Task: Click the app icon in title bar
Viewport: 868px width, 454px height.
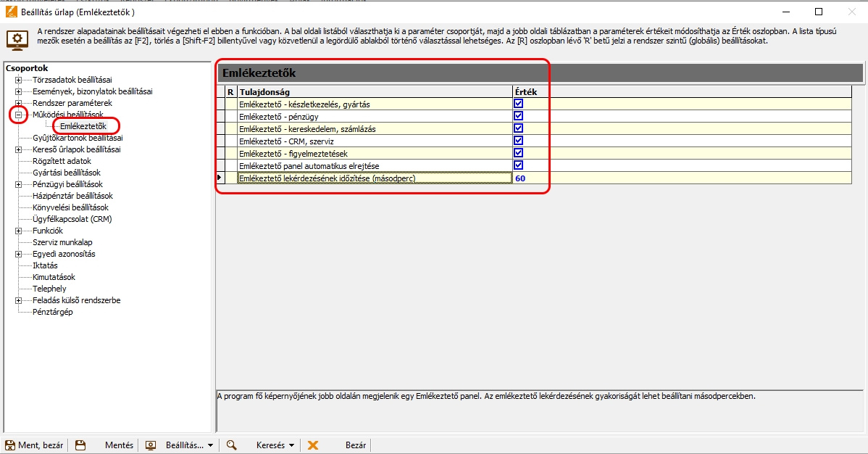Action: 9,12
